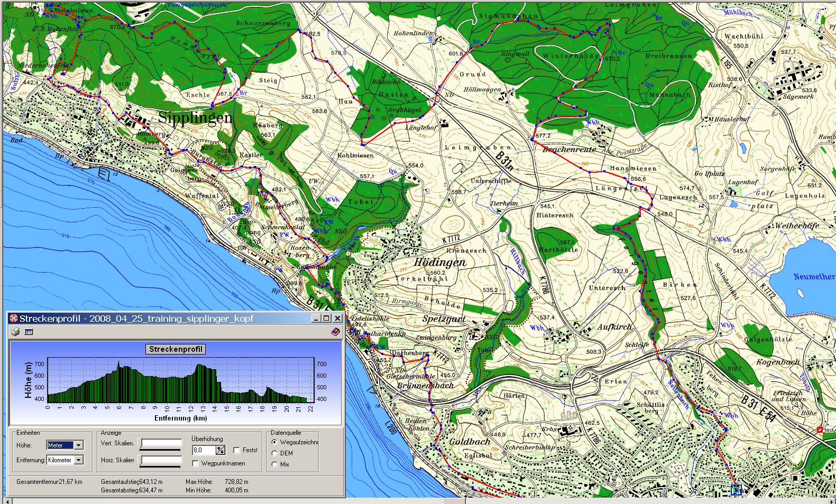Click the Goldbach label on the map
The height and width of the screenshot is (504, 836).
(x=470, y=441)
